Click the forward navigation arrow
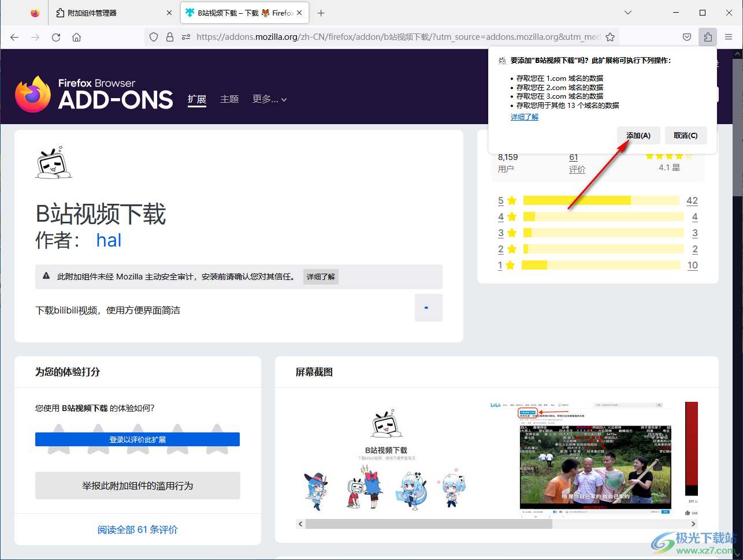Screen dimensions: 743x560 point(35,37)
